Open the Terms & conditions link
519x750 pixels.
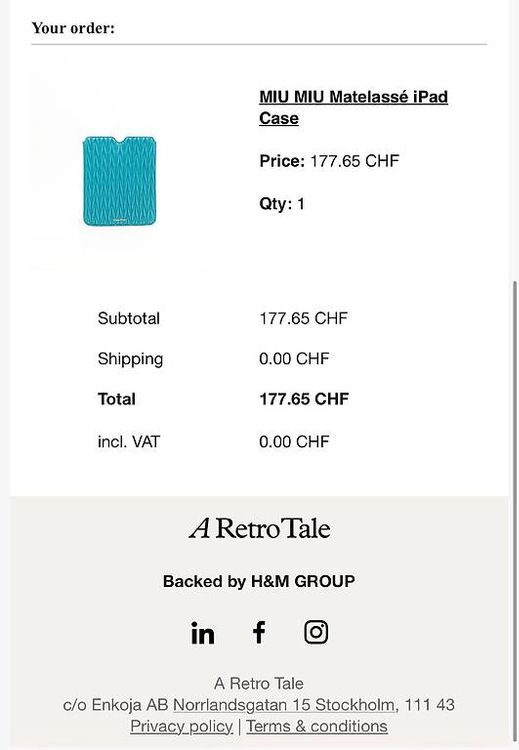click(317, 726)
